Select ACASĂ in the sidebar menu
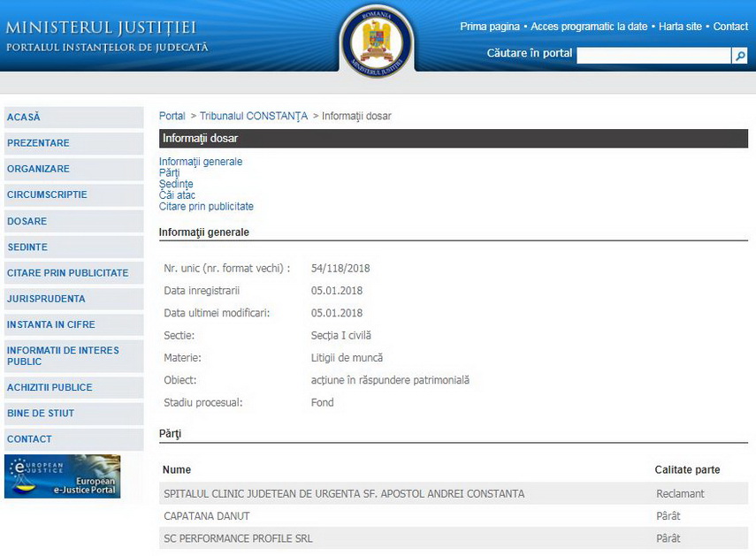756x556 pixels. pyautogui.click(x=24, y=118)
